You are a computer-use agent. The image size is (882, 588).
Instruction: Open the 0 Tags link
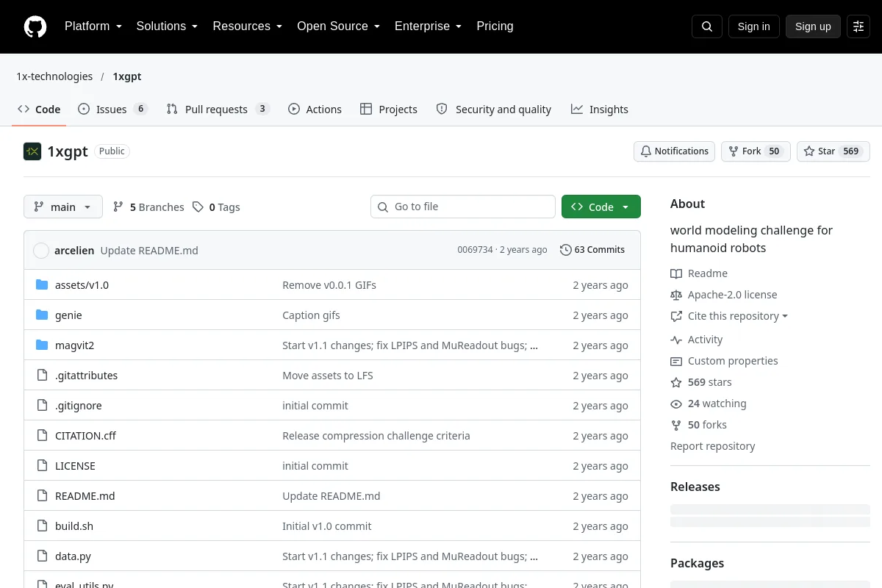pos(216,207)
